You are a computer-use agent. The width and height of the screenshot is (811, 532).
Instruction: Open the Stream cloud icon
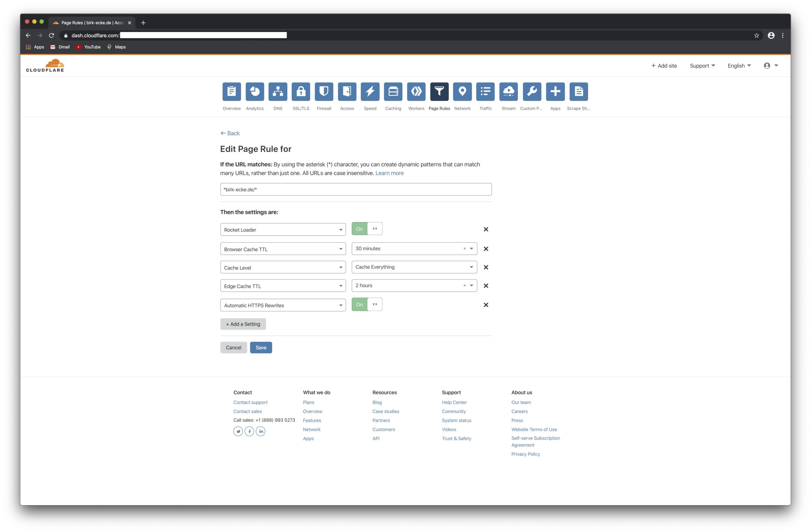[508, 91]
